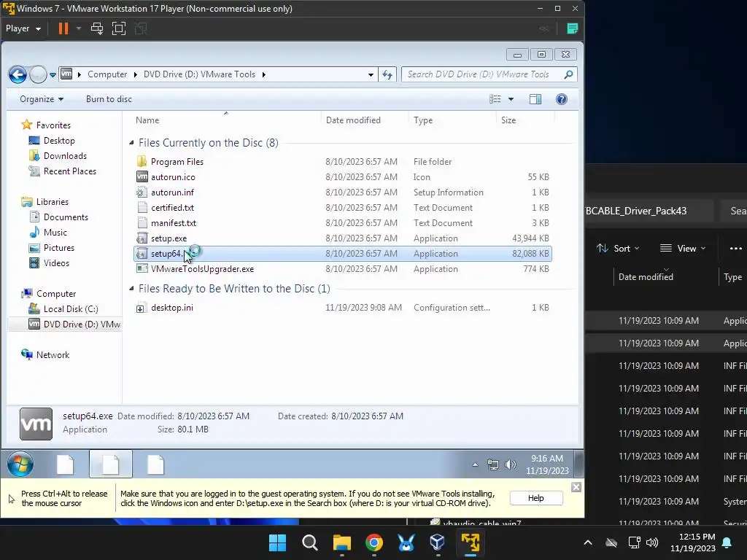This screenshot has height=560, width=747.
Task: Open Explorer help icon
Action: click(x=562, y=99)
